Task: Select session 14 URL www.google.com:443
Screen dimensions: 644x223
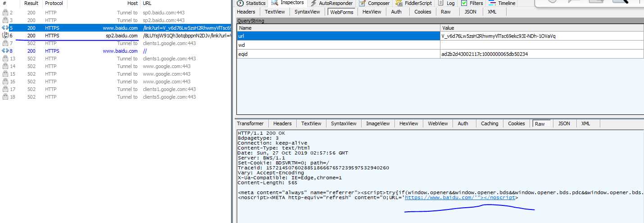Action: 167,66
